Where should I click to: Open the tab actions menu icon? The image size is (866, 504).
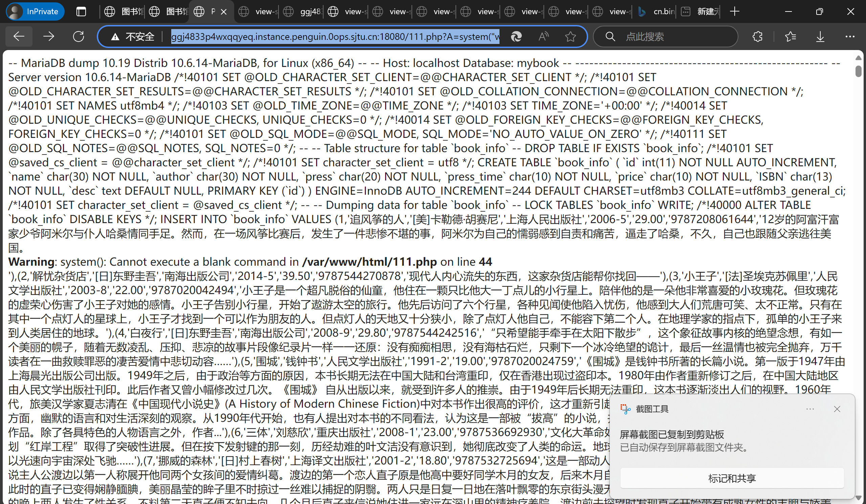81,12
